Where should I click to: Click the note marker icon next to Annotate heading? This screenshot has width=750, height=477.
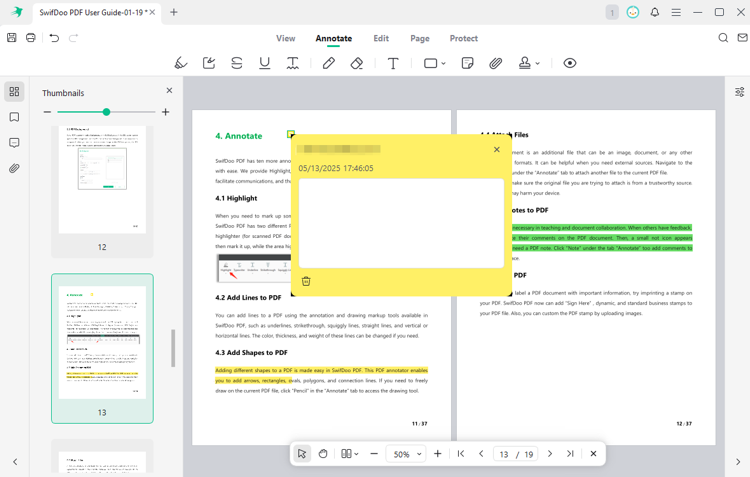click(290, 133)
